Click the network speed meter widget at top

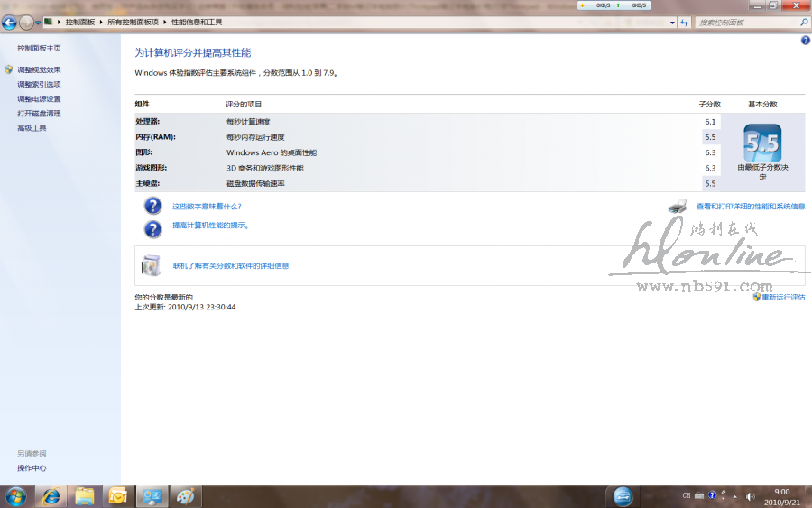614,5
